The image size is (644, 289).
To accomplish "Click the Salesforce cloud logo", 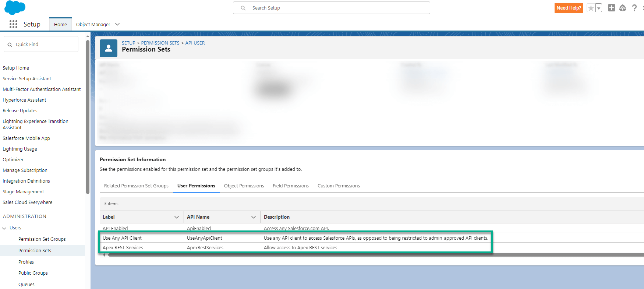I will point(15,7).
